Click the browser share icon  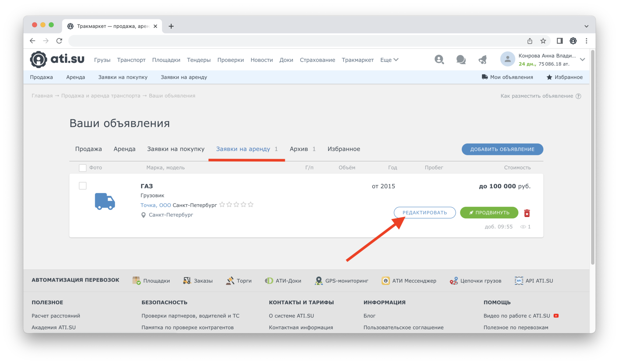[530, 41]
